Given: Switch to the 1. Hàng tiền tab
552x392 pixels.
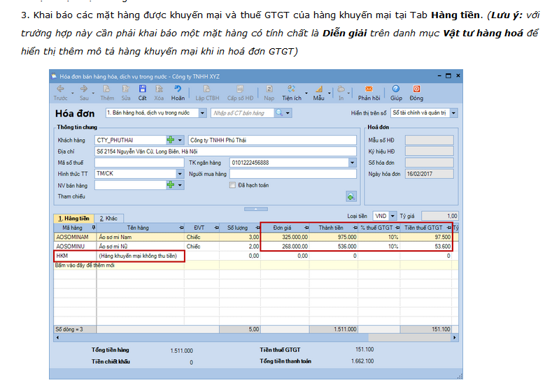Looking at the screenshot, I should click(x=73, y=218).
